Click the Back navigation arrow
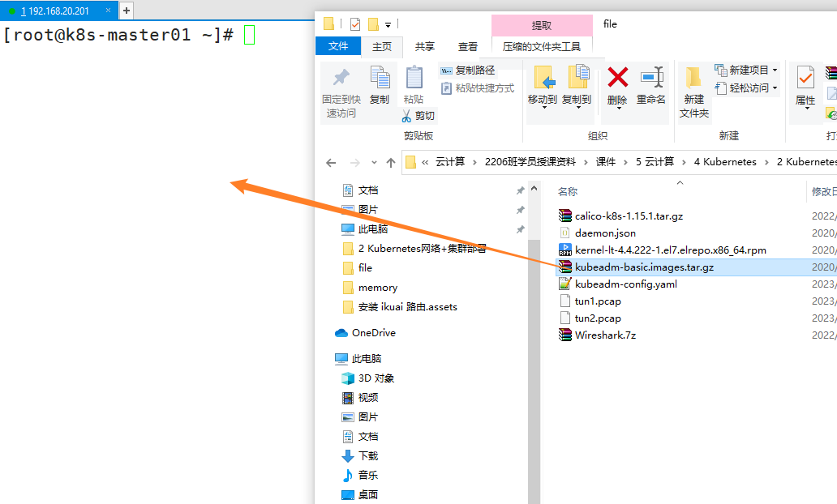The height and width of the screenshot is (504, 837). coord(331,162)
